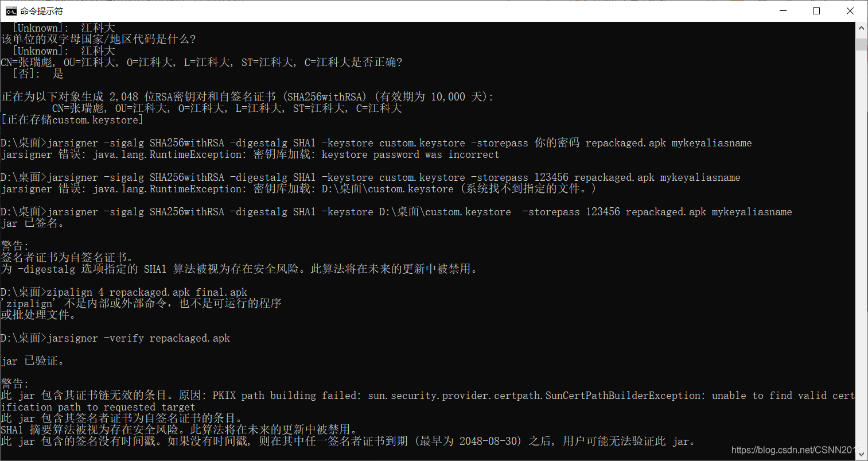Click the timestamp warning line mentioning 2048-08-30
Screen dimensions: 868x461
(348, 441)
